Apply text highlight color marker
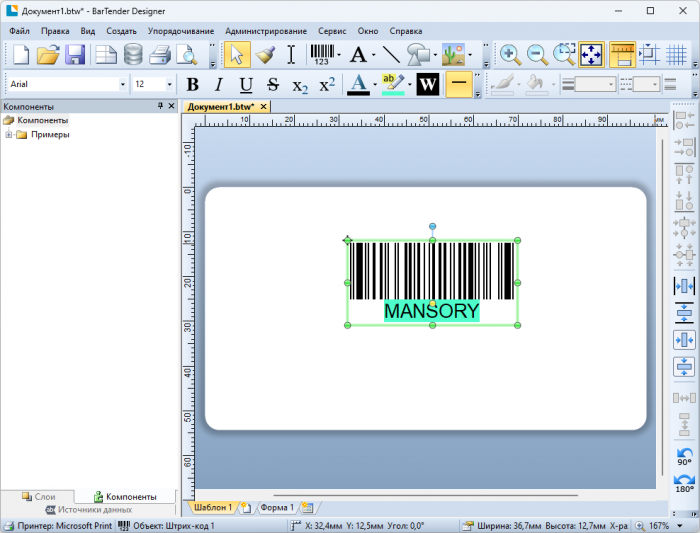Image resolution: width=700 pixels, height=533 pixels. [x=393, y=84]
